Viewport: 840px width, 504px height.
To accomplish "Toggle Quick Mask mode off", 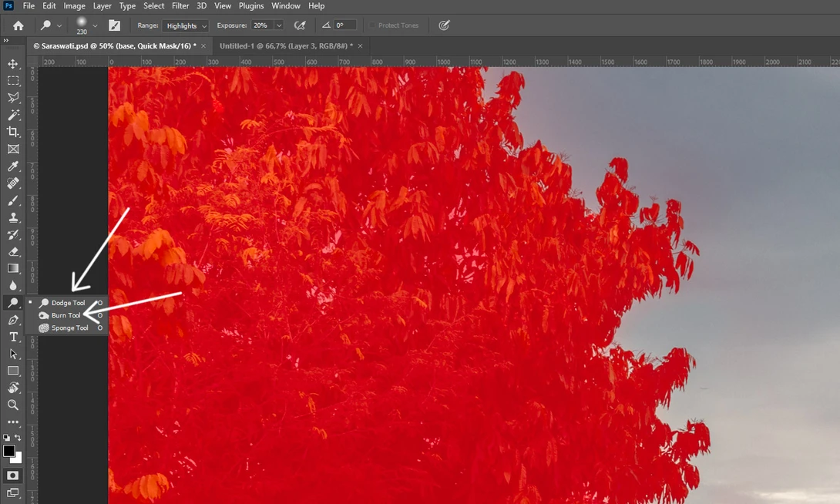I will 13,475.
